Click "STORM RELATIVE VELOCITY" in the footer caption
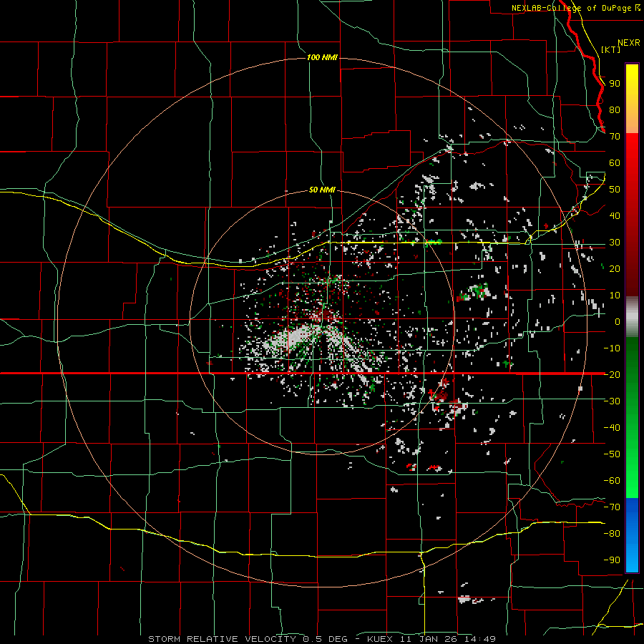The width and height of the screenshot is (644, 644). [x=222, y=639]
